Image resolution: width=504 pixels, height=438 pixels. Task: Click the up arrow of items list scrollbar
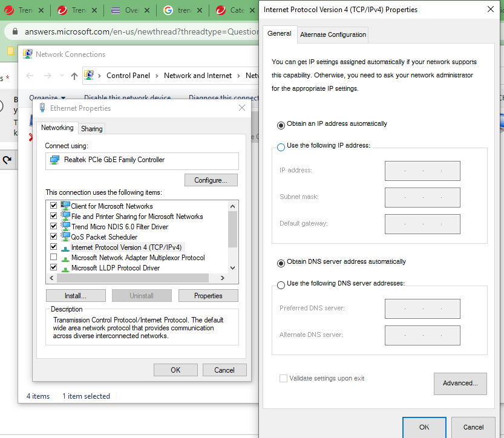pyautogui.click(x=233, y=206)
